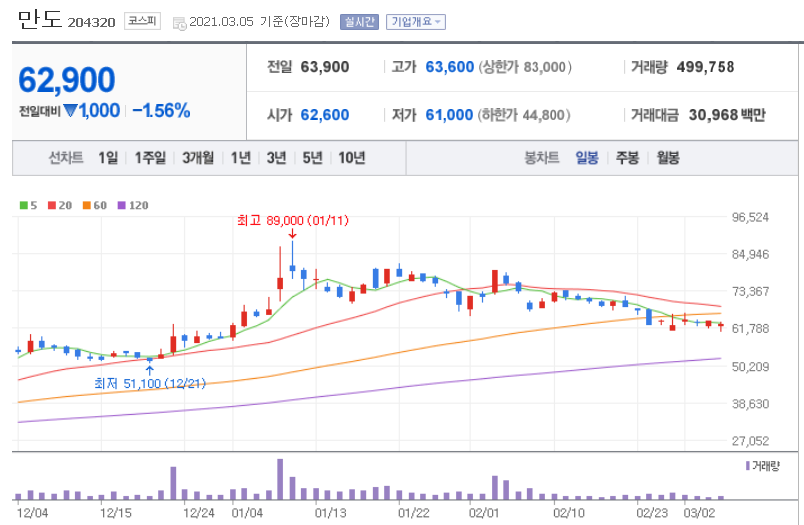Click the upper limit text 상한가 83,000

(x=525, y=67)
